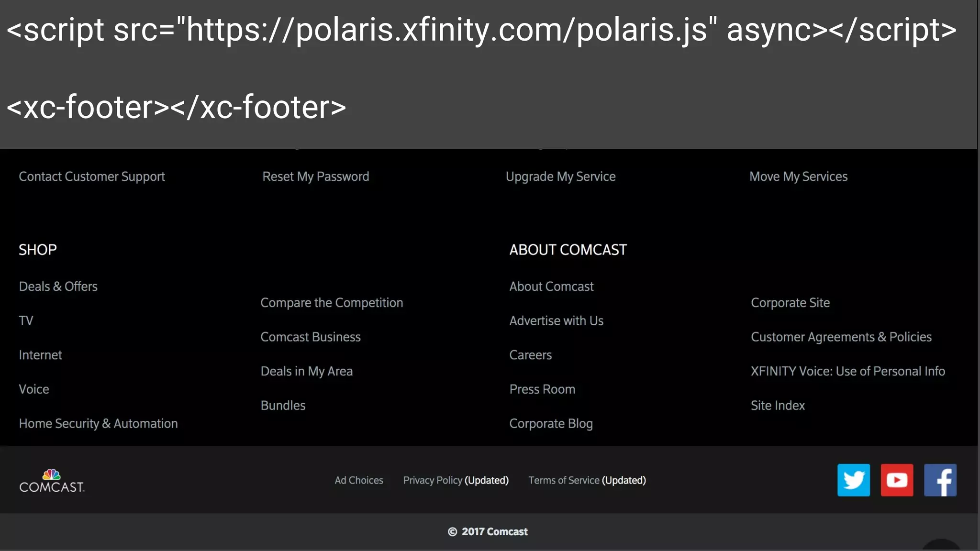Open the Site Index link
980x551 pixels.
pyautogui.click(x=778, y=406)
